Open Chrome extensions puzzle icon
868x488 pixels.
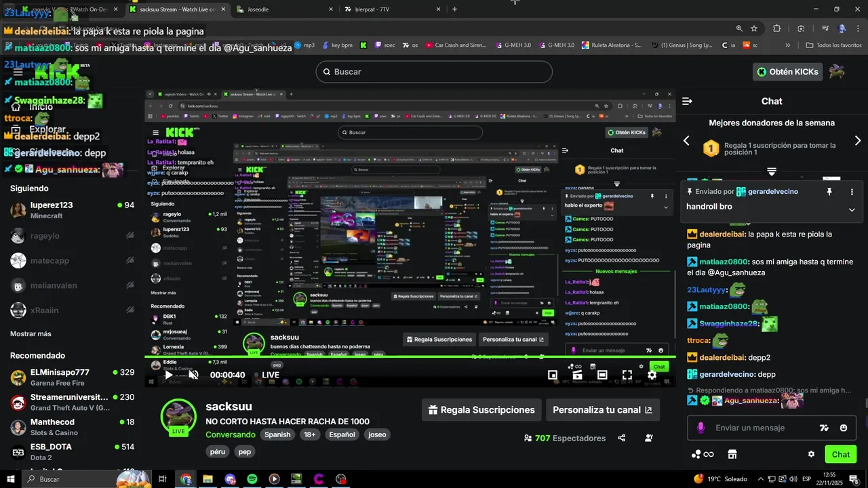coord(777,28)
